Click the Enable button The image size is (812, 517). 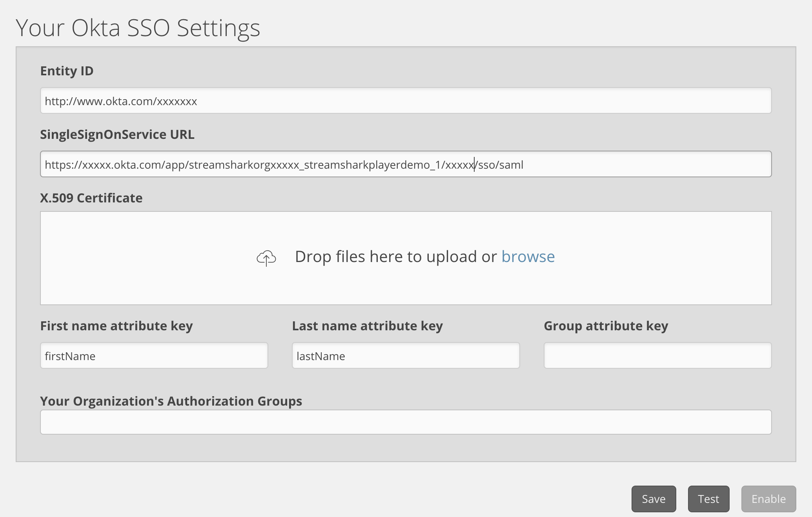768,499
